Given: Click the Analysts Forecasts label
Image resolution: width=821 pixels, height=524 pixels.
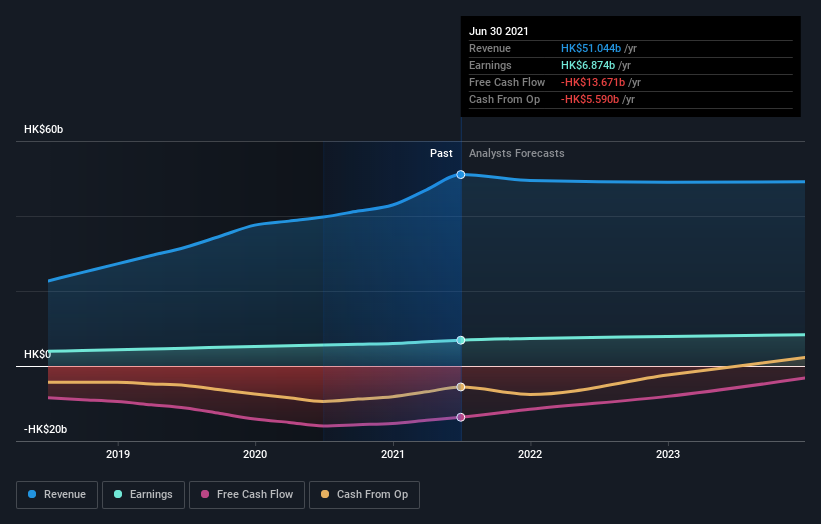Looking at the screenshot, I should 517,153.
